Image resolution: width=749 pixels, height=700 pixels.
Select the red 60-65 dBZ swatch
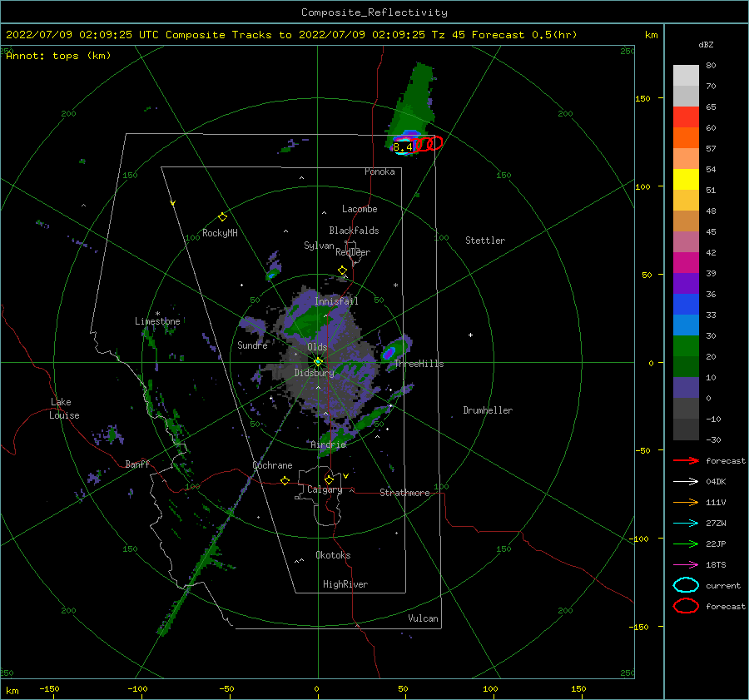686,117
